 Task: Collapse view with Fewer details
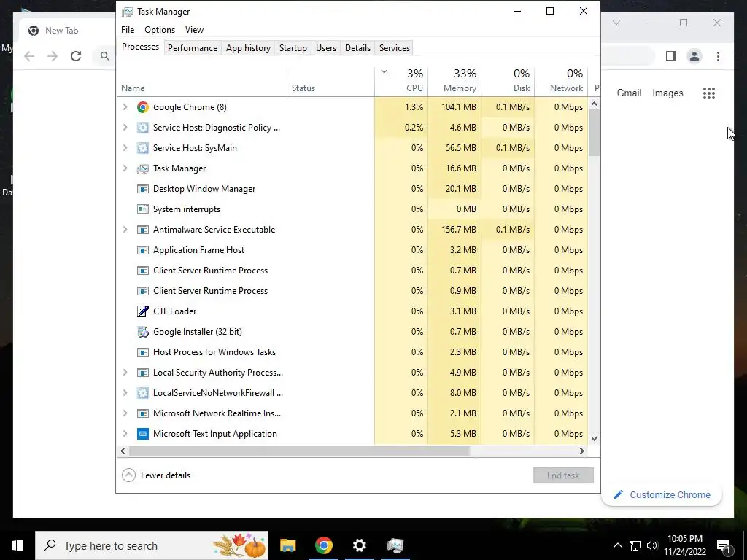(156, 475)
